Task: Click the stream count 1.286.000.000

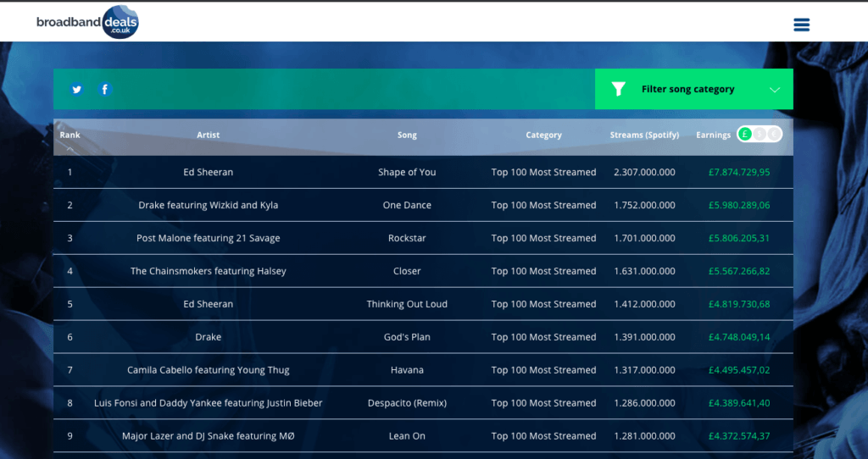Action: (644, 403)
